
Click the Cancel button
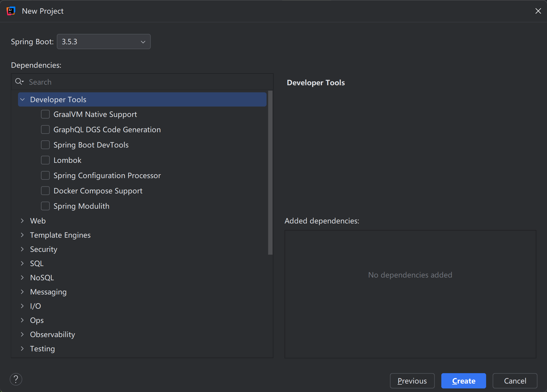[515, 381]
